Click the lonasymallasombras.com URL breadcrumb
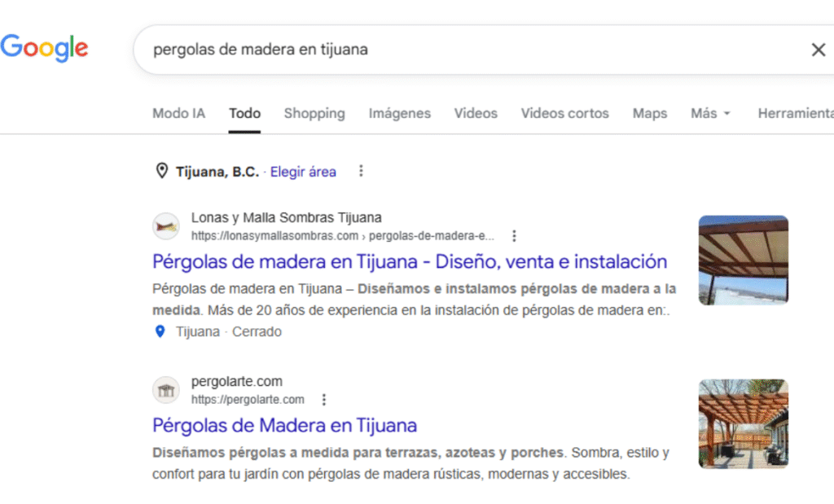This screenshot has height=504, width=834. tap(343, 235)
